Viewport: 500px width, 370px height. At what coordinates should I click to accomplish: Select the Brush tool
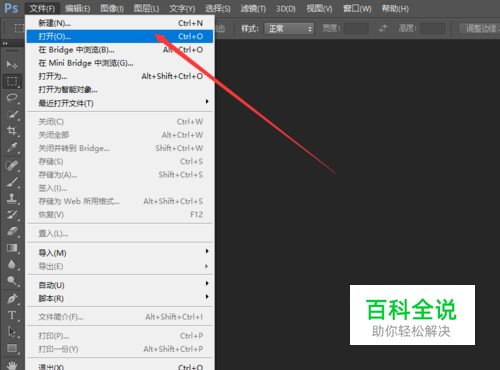click(12, 182)
